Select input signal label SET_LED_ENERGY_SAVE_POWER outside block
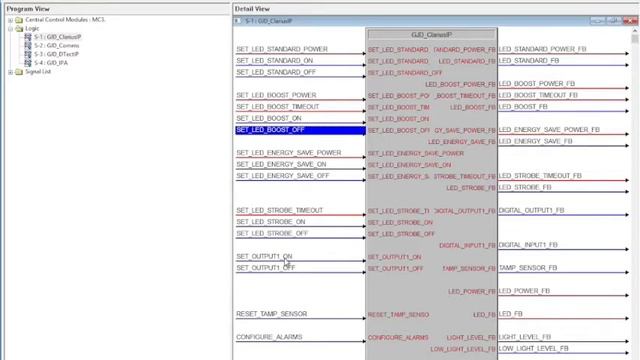 tap(289, 153)
